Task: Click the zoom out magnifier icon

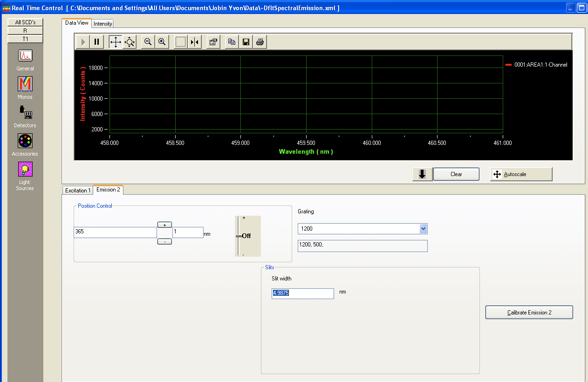Action: [x=148, y=42]
